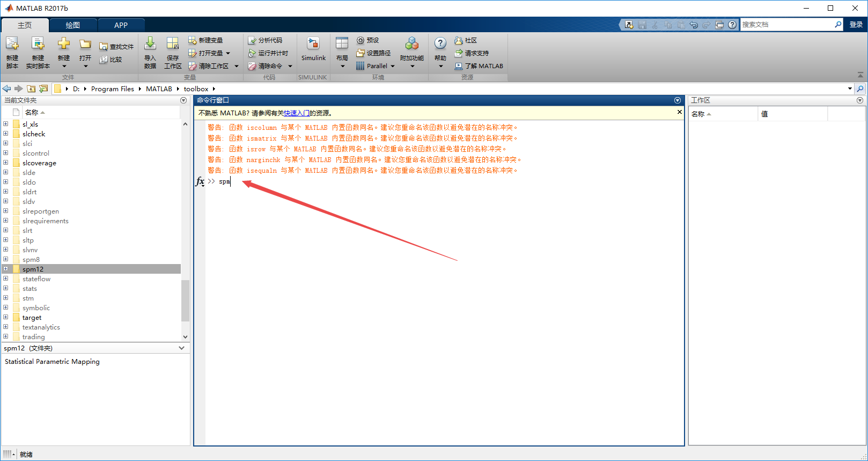Open the 帮助 help menu

(x=440, y=52)
